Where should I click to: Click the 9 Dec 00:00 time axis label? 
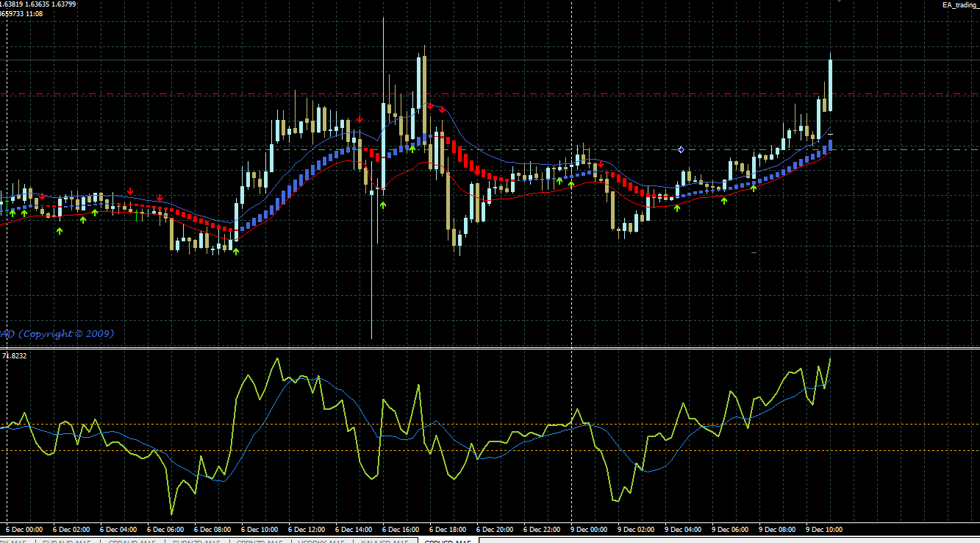click(590, 529)
